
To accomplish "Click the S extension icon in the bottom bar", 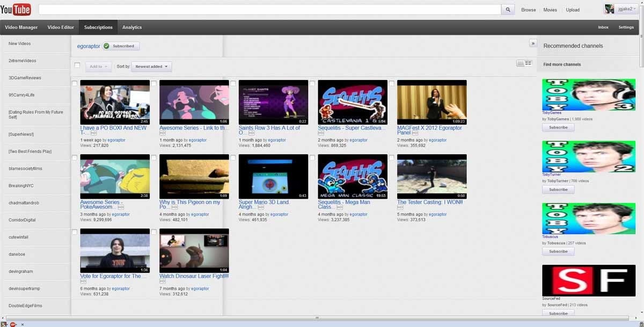I will 3,324.
